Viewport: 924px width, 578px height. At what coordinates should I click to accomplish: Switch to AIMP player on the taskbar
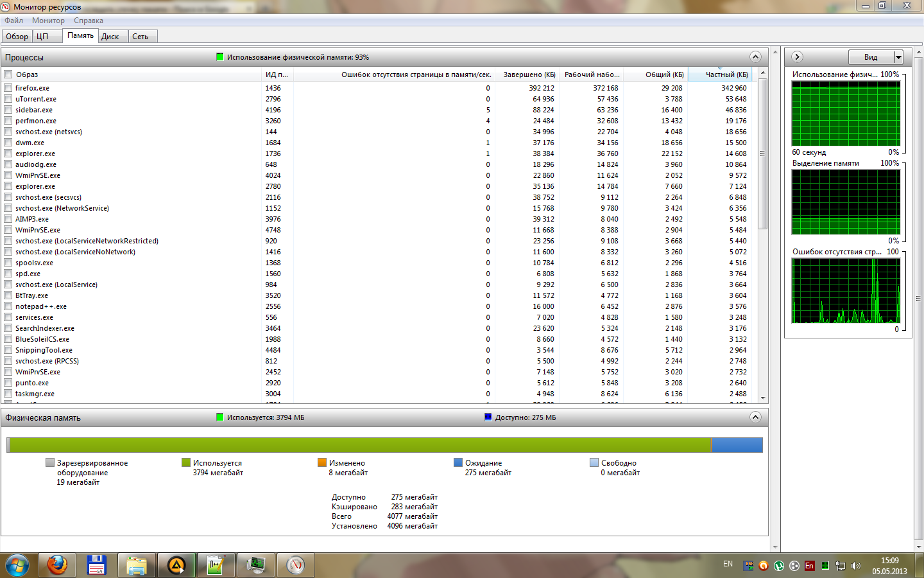(x=176, y=565)
